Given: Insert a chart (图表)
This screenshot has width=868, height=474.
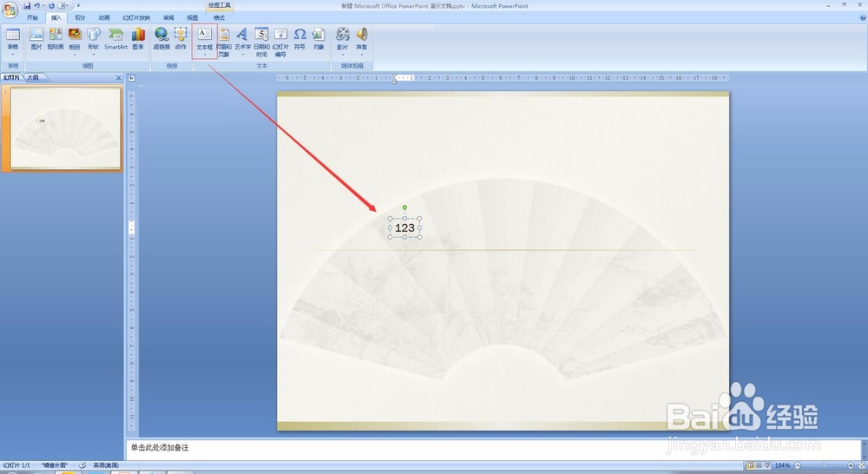Looking at the screenshot, I should click(x=138, y=39).
